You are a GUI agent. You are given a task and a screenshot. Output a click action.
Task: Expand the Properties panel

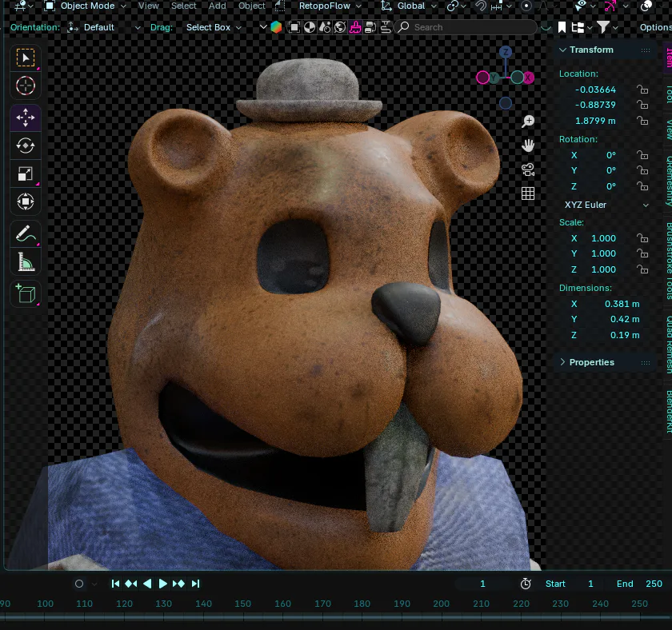[604, 362]
